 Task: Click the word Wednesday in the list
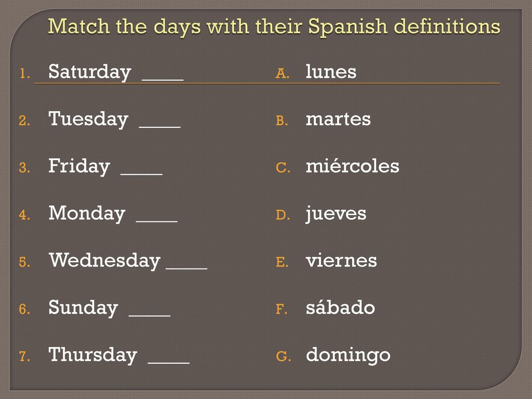tap(104, 261)
